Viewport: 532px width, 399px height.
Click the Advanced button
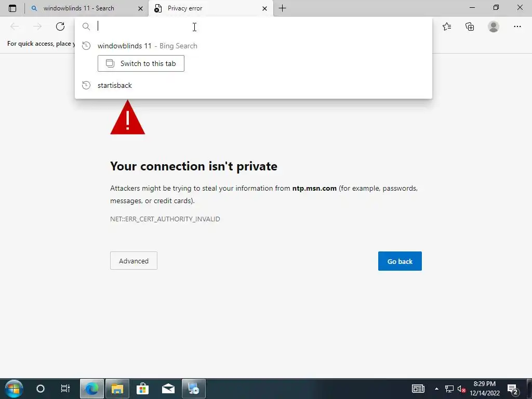(x=134, y=261)
